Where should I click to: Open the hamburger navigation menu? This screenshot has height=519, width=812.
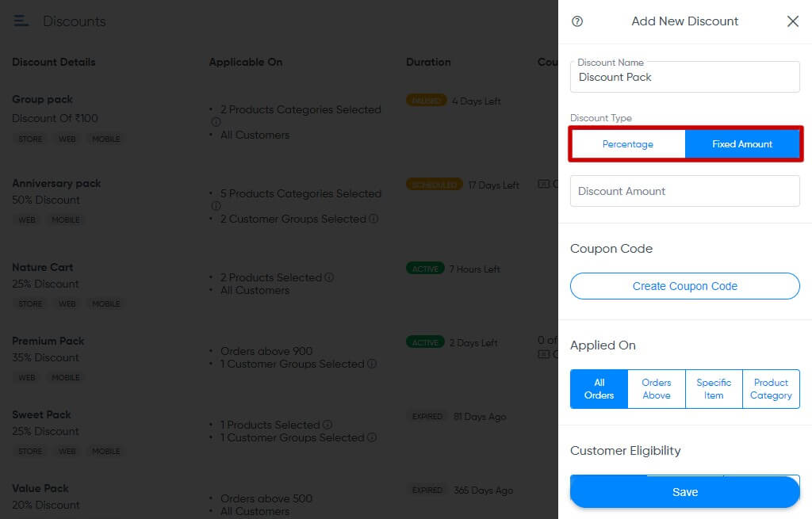pyautogui.click(x=21, y=21)
